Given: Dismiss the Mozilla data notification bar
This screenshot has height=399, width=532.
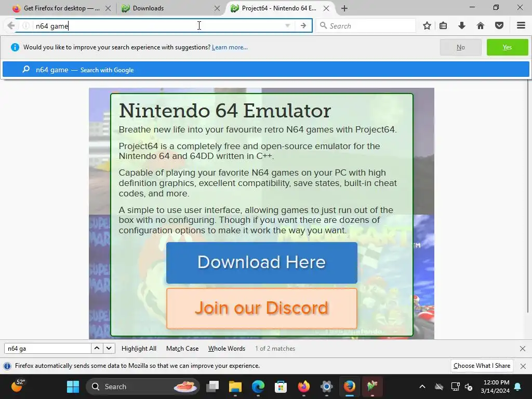Looking at the screenshot, I should coord(523,366).
